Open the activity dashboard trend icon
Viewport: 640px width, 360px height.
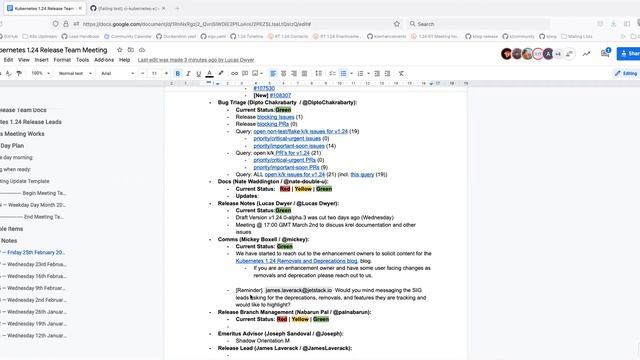(587, 53)
